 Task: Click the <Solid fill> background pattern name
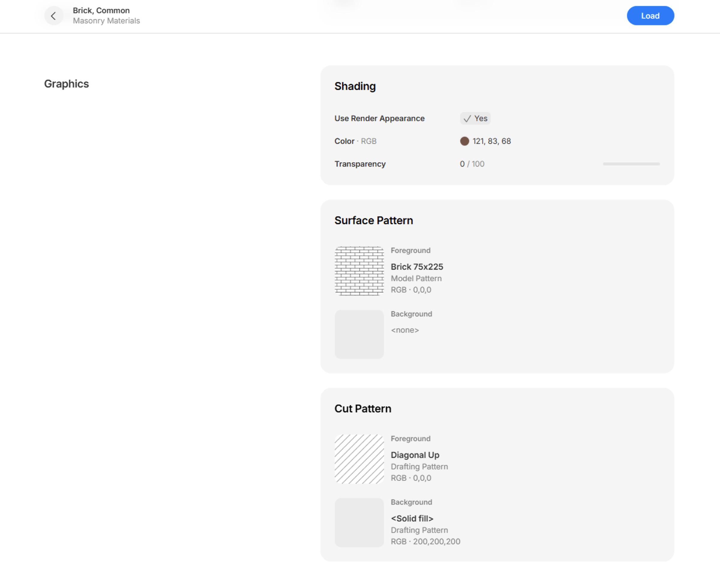412,518
